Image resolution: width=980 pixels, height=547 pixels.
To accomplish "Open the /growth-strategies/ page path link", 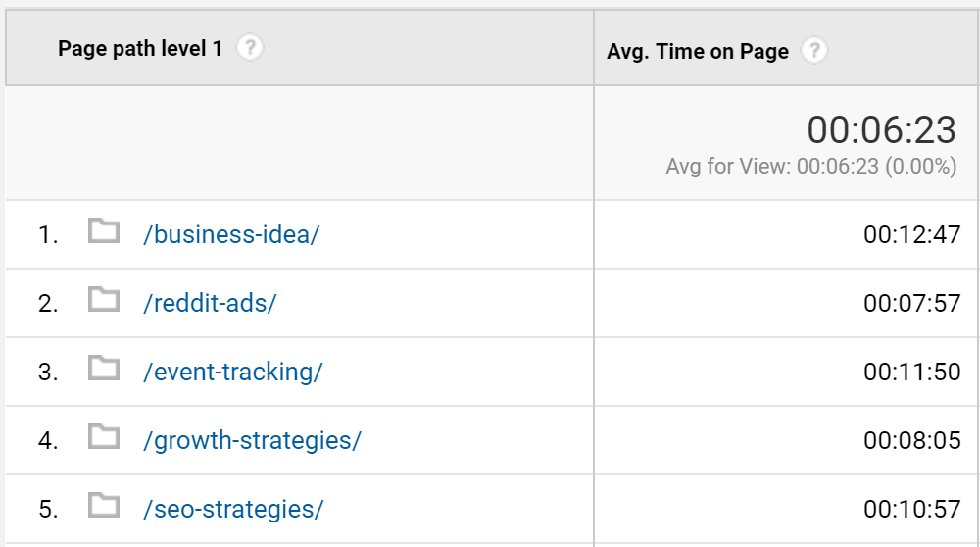I will click(x=252, y=441).
